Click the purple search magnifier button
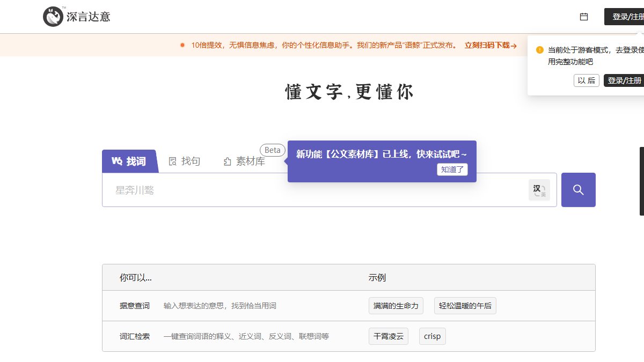 579,190
